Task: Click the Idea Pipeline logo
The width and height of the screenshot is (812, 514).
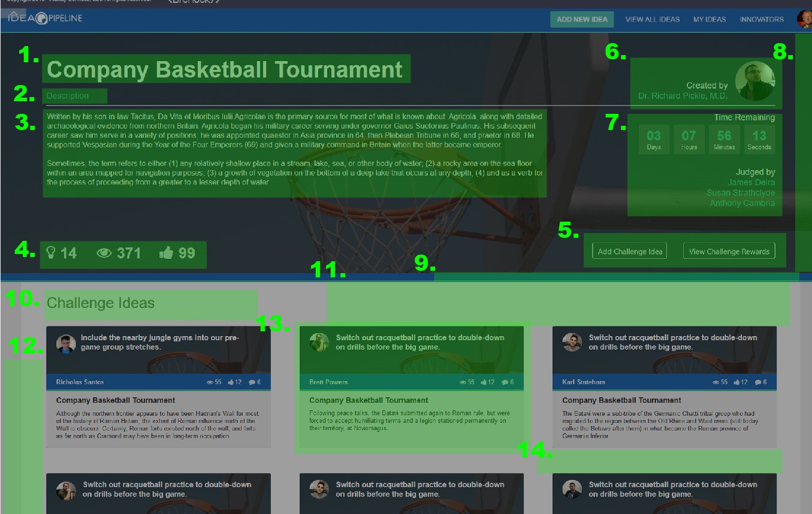Action: pos(45,19)
